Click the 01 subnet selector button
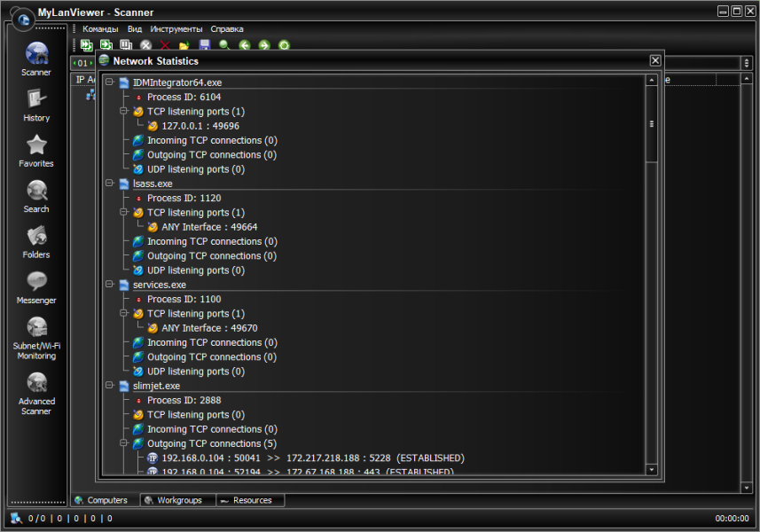The image size is (760, 532). coord(82,63)
